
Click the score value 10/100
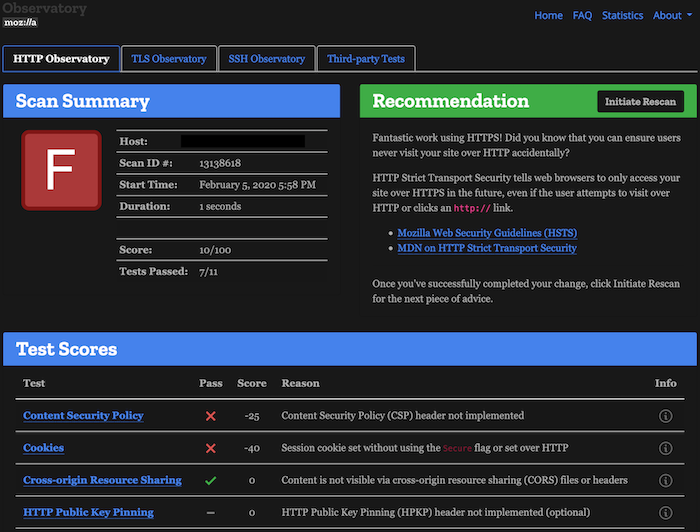(215, 250)
